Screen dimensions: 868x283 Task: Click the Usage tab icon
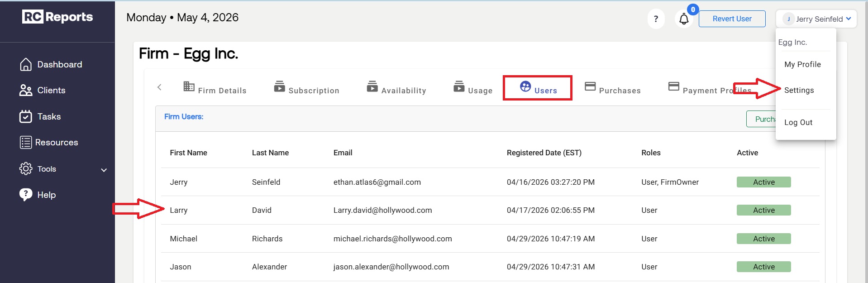coord(459,86)
